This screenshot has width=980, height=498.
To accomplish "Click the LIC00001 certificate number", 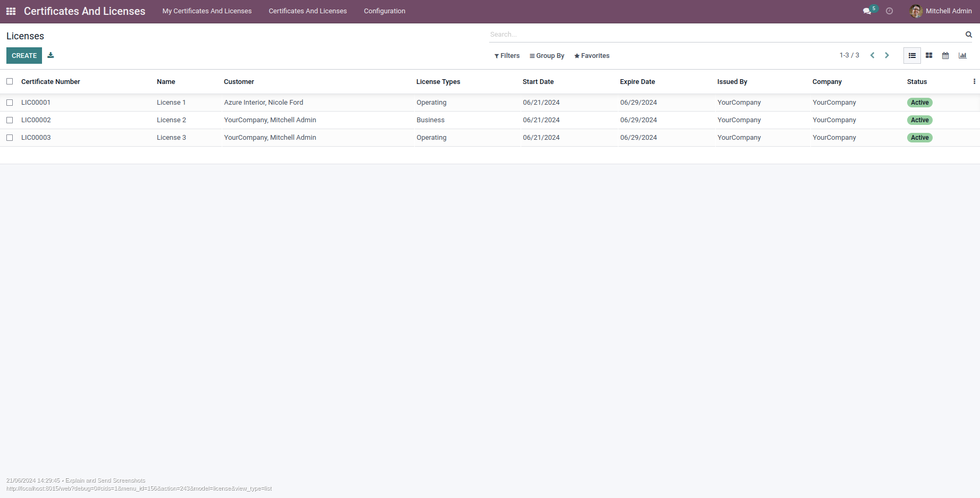I will (36, 103).
